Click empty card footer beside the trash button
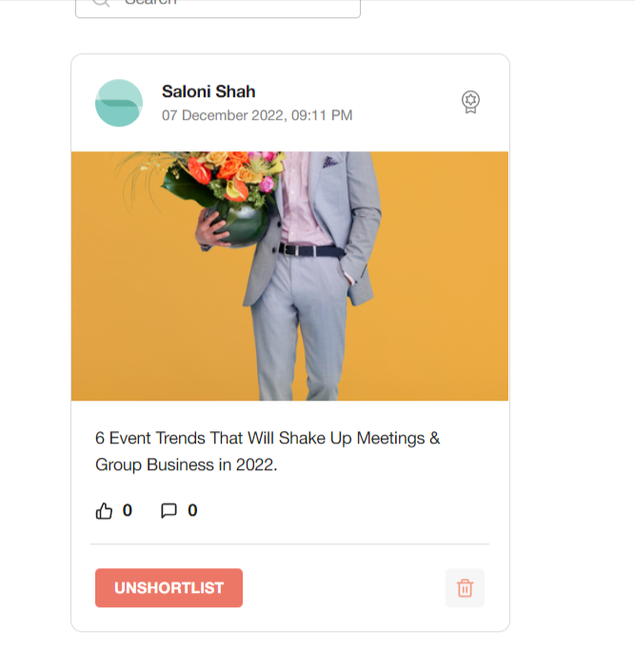 (x=344, y=588)
